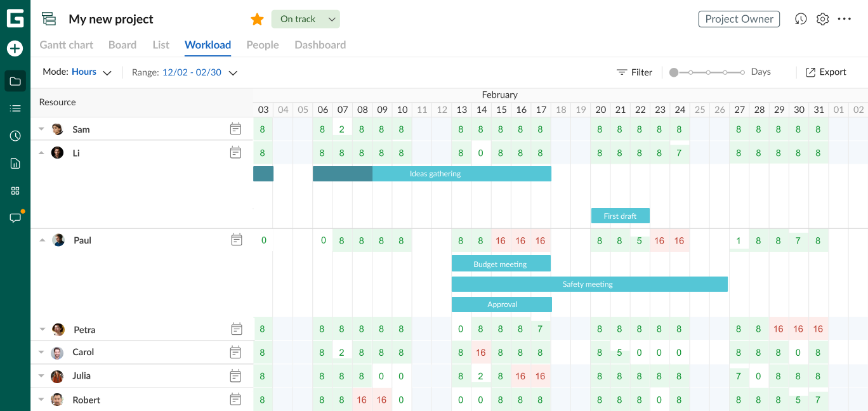Open the On track status dropdown
Screen dimensions: 868x411
pos(305,19)
